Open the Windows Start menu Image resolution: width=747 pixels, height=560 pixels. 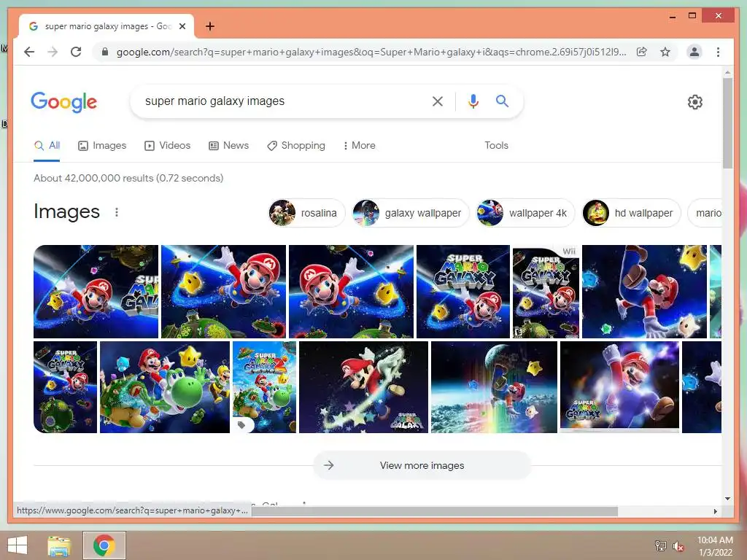coord(18,545)
